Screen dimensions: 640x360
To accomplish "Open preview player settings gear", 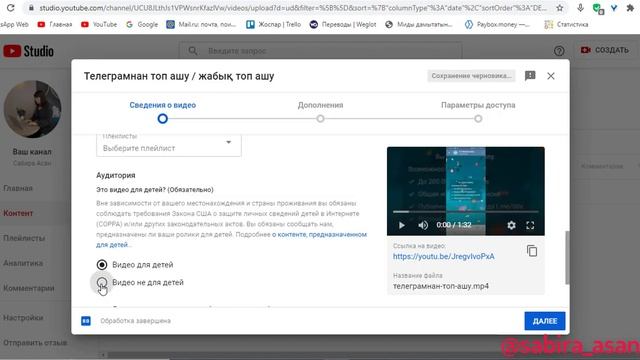I will point(511,225).
